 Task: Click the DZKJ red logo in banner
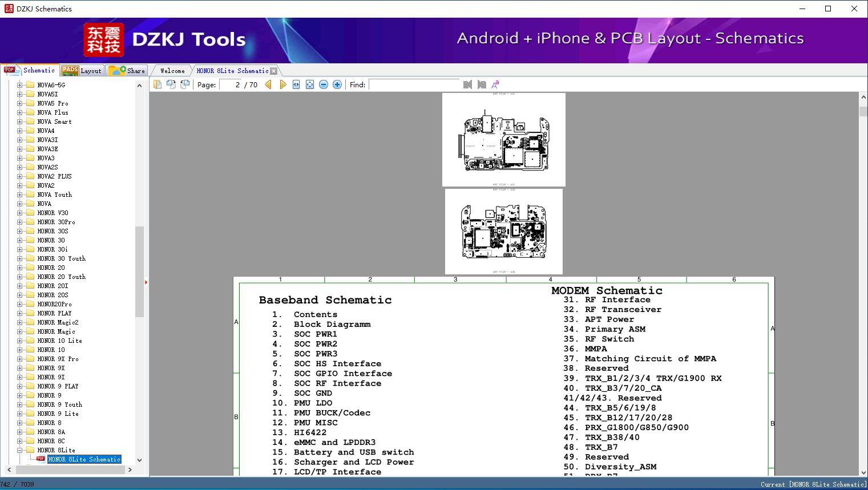click(104, 40)
